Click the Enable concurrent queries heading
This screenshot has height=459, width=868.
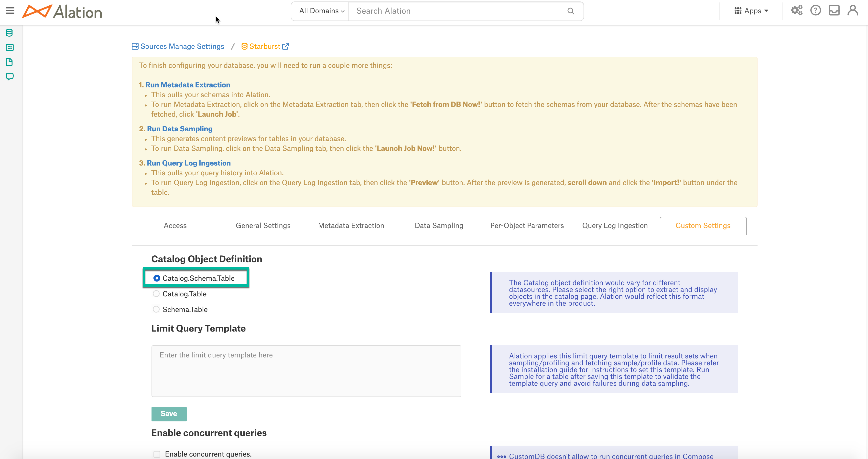(x=209, y=433)
